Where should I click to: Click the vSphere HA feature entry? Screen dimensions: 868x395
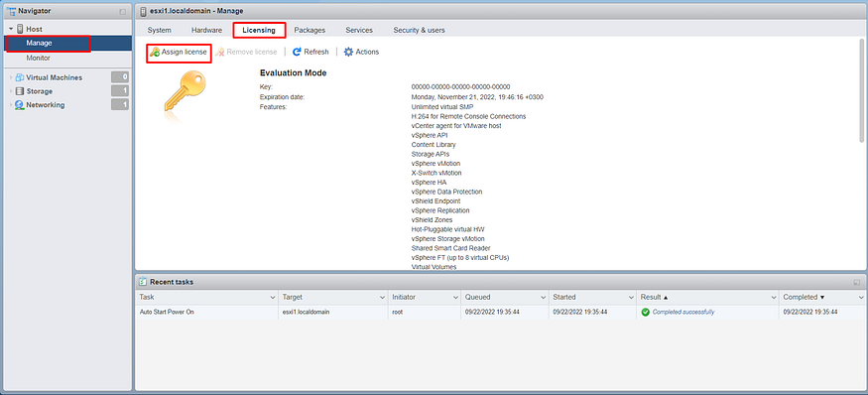point(429,182)
